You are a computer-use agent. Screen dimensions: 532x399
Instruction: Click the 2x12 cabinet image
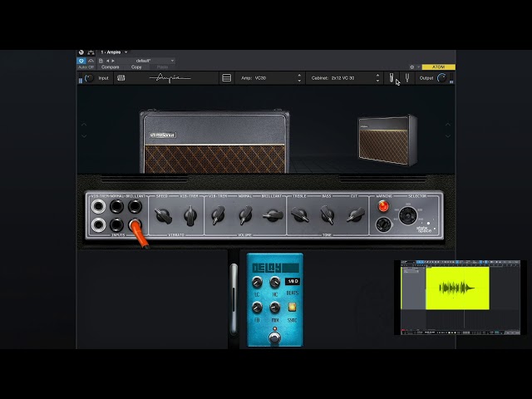point(387,140)
